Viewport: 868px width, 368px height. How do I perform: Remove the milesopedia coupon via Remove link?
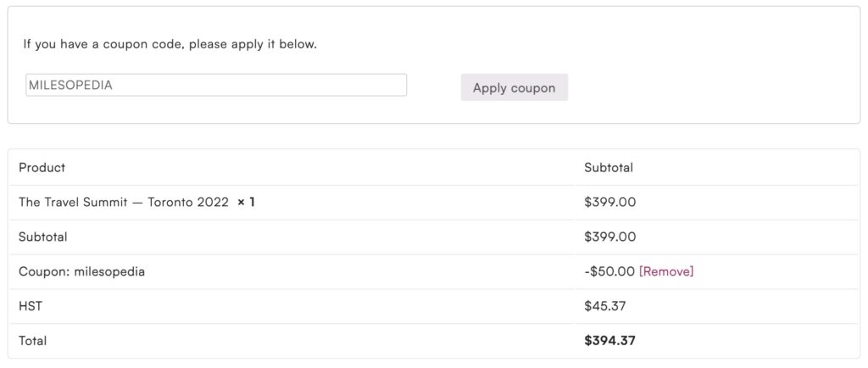pyautogui.click(x=666, y=271)
